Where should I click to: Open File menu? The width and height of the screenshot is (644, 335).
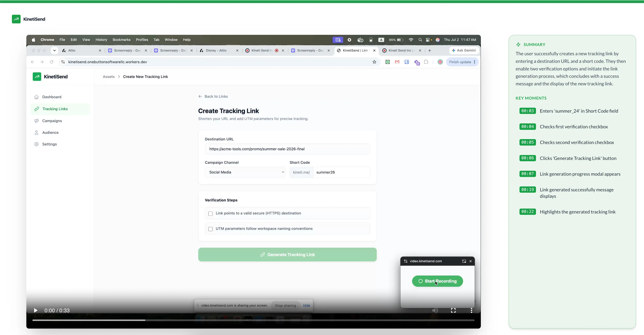62,40
